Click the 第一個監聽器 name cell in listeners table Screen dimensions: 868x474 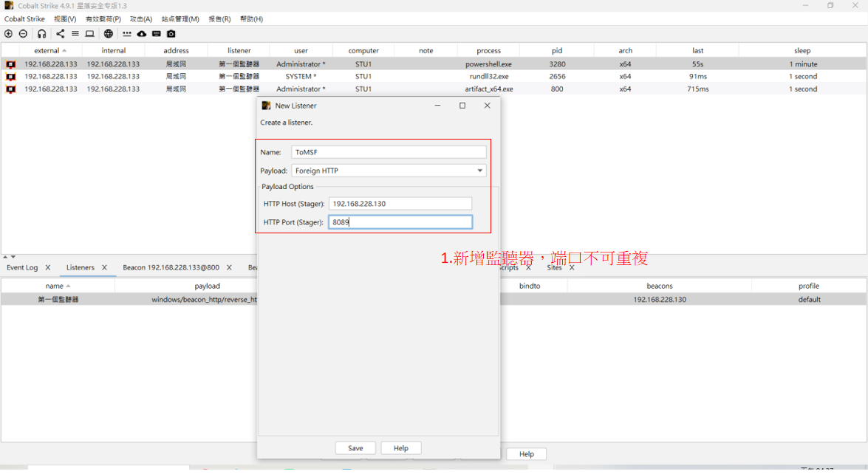click(x=58, y=299)
